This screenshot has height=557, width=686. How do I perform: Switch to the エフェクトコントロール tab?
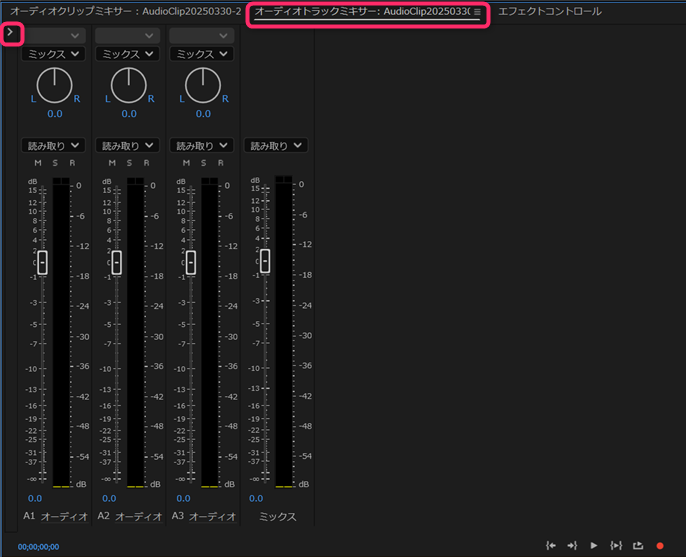click(x=550, y=12)
